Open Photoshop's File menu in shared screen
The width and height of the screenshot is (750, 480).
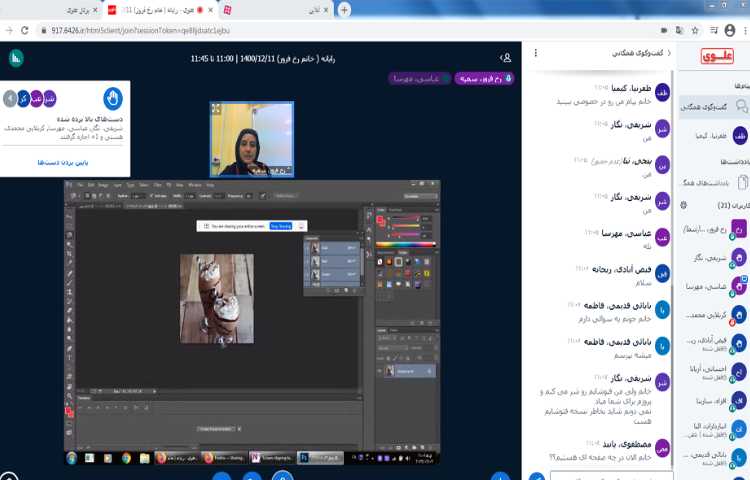click(81, 185)
